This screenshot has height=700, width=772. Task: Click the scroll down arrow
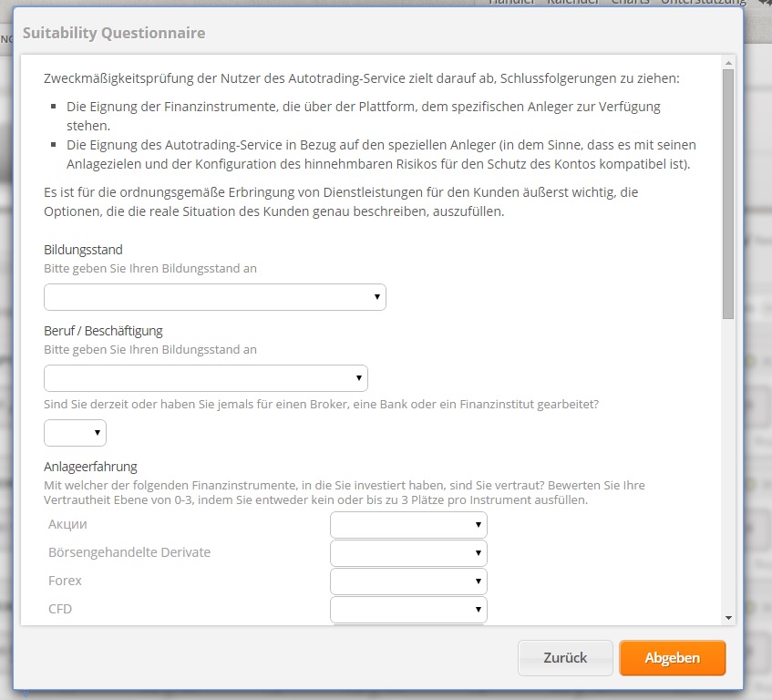point(728,618)
